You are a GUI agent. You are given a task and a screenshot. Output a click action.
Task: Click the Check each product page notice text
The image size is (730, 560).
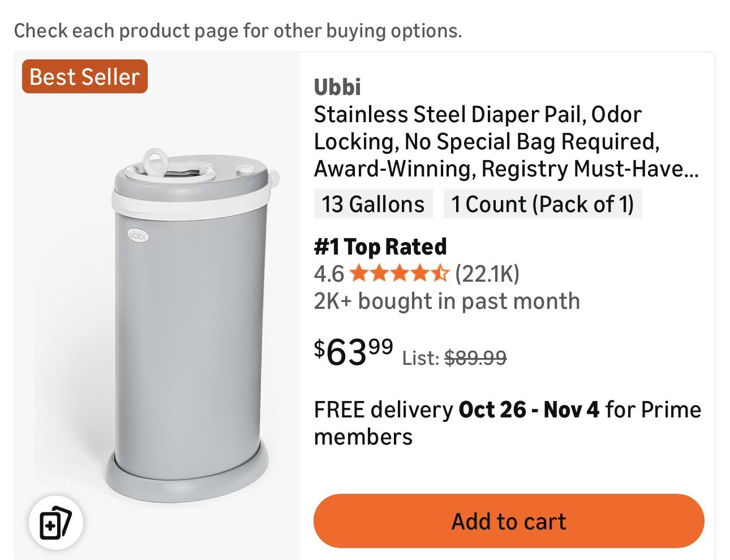238,31
